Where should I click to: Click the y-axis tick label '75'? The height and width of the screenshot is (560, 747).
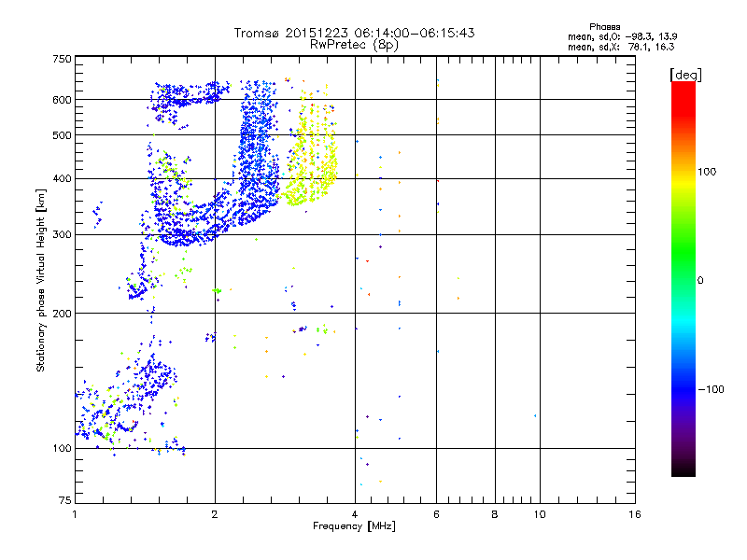coord(65,500)
